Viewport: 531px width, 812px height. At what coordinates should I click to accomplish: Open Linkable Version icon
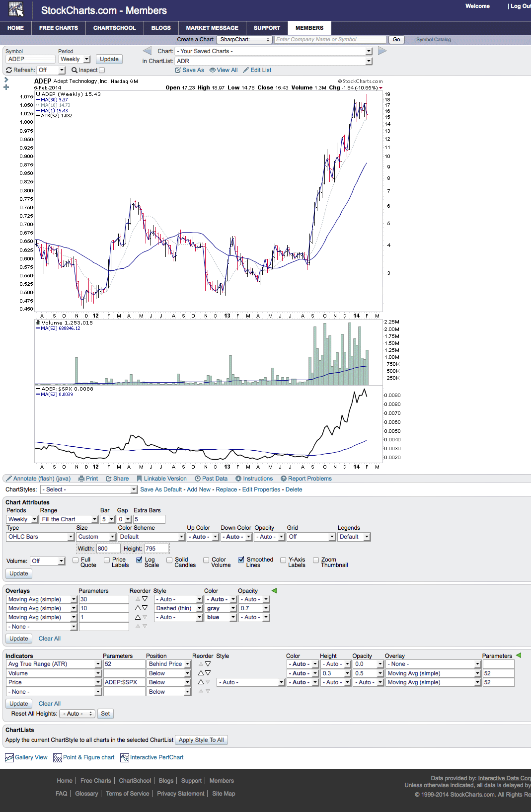(x=140, y=479)
